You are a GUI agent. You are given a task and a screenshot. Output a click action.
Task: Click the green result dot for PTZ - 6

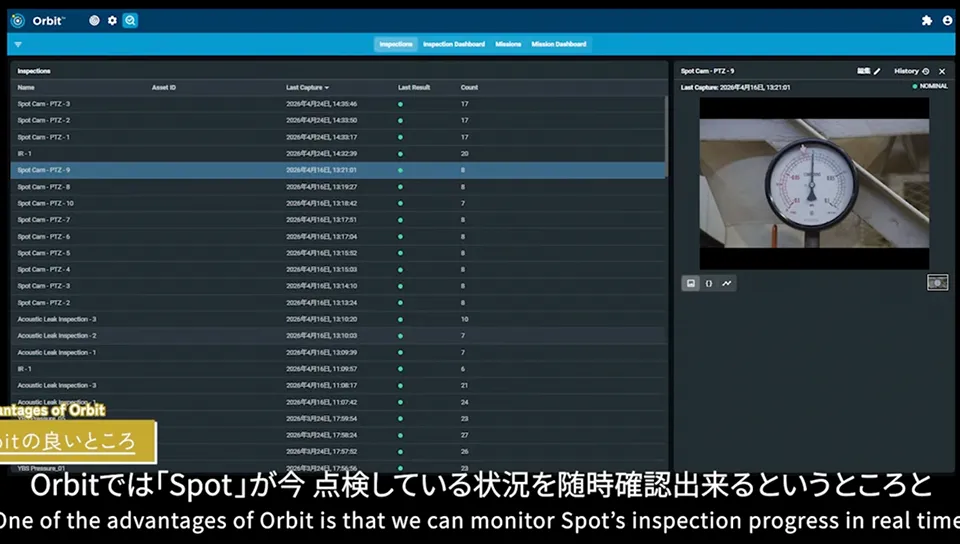[x=400, y=236]
